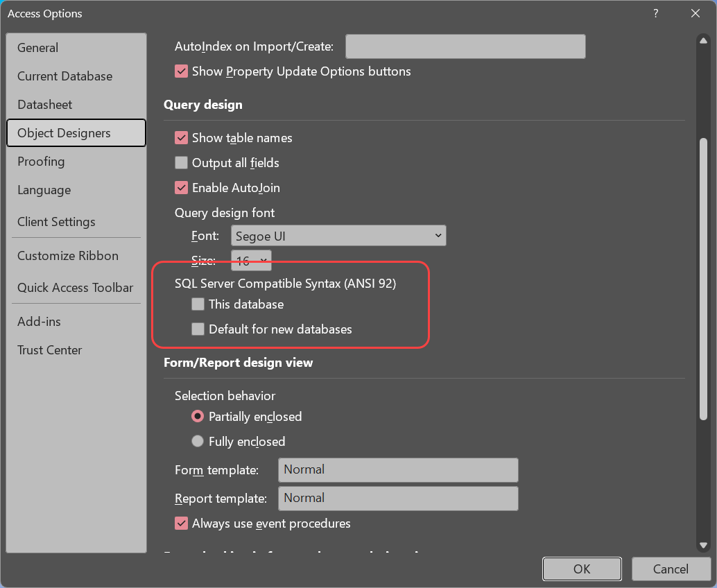717x588 pixels.
Task: Click the Form template input field
Action: click(x=398, y=470)
